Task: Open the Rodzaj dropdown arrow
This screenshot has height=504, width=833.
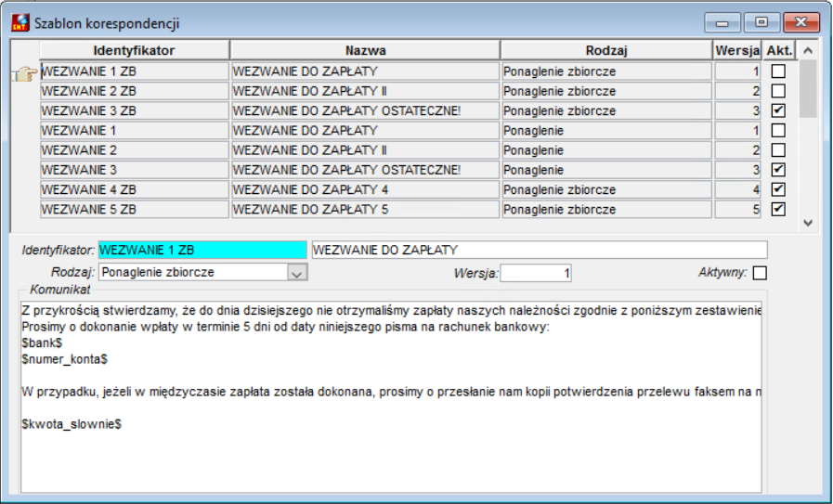Action: (297, 273)
